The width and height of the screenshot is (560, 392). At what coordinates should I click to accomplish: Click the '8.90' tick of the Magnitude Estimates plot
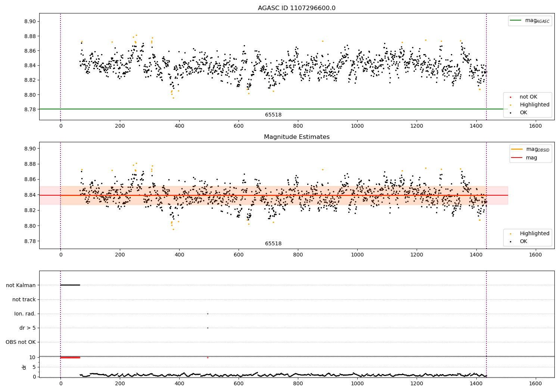click(x=30, y=149)
